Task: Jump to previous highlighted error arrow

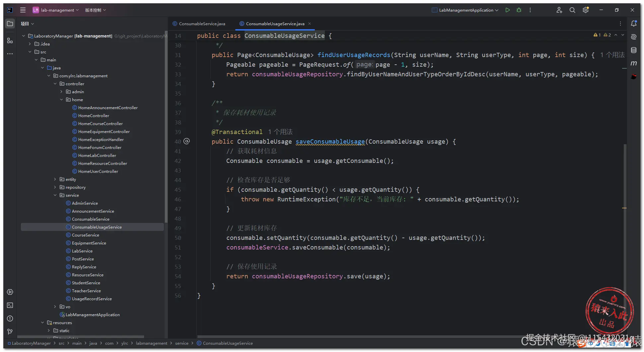Action: pyautogui.click(x=616, y=35)
